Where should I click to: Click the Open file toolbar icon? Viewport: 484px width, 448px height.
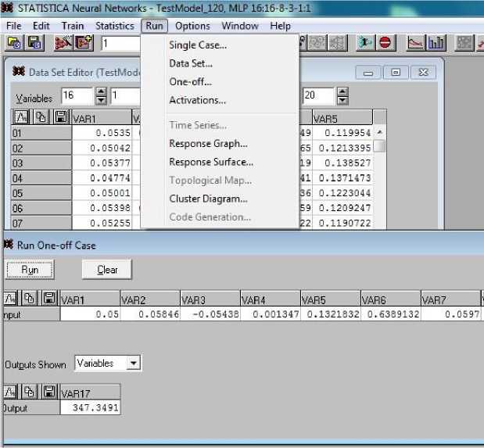coord(14,44)
